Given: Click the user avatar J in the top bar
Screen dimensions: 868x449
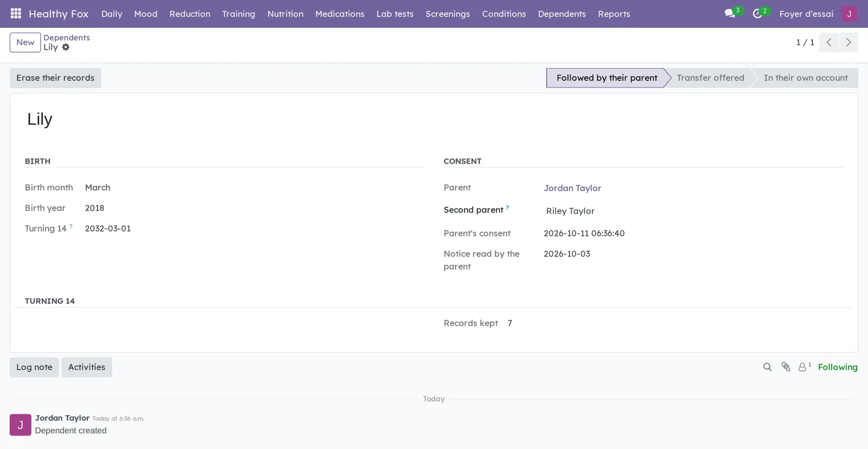Looking at the screenshot, I should point(849,14).
